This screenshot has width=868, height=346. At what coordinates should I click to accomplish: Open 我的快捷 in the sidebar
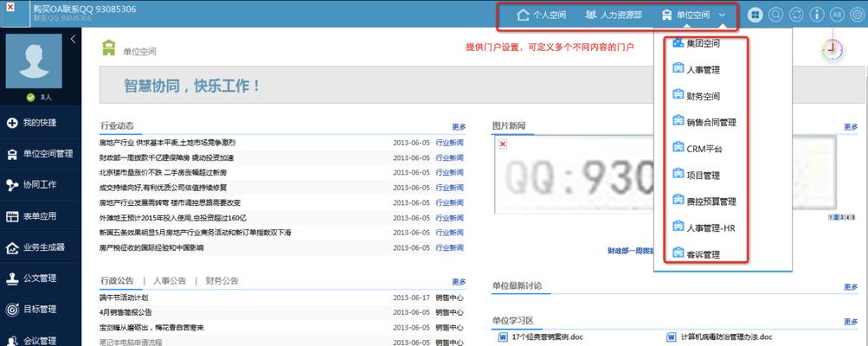(41, 123)
